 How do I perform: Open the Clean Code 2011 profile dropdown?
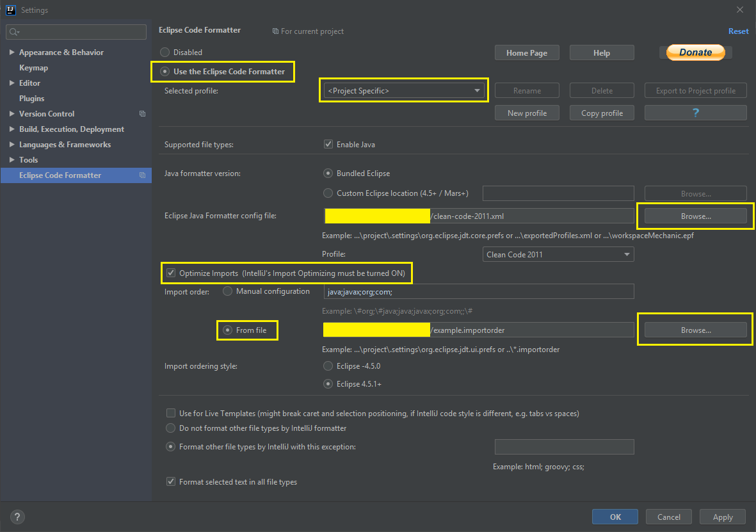pyautogui.click(x=558, y=254)
